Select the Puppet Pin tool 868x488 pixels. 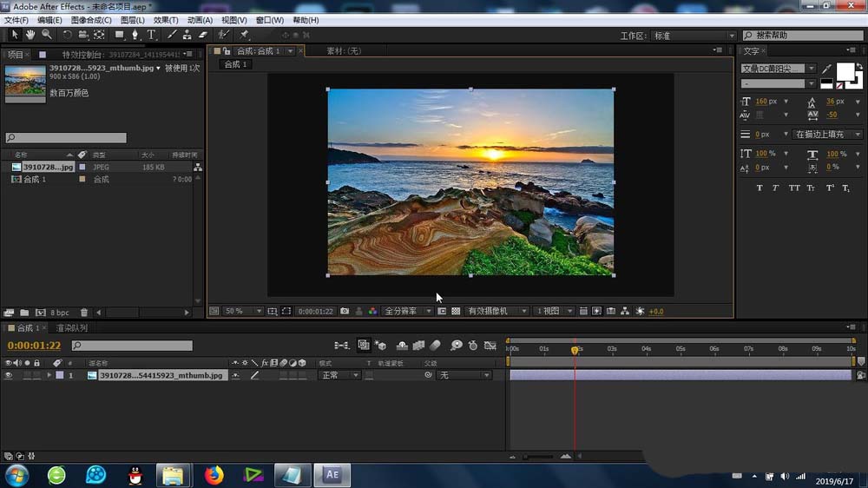click(244, 35)
